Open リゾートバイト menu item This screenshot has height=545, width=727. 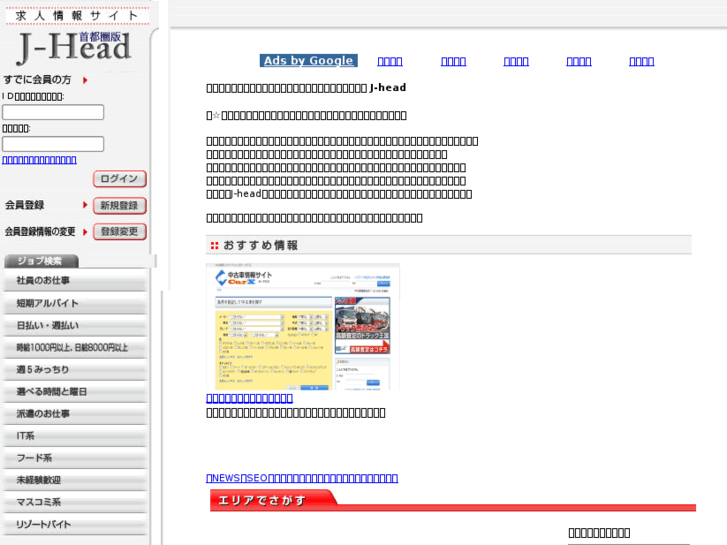point(75,525)
